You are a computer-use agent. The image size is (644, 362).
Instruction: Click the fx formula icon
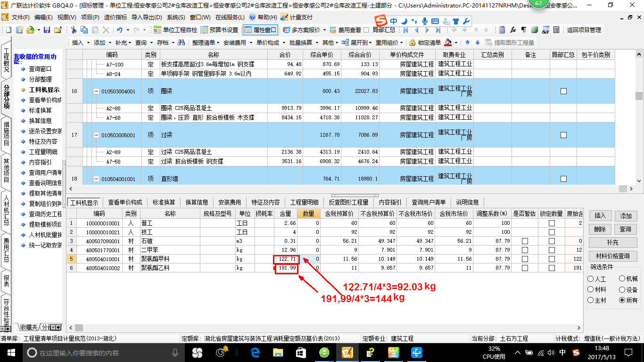513,30
